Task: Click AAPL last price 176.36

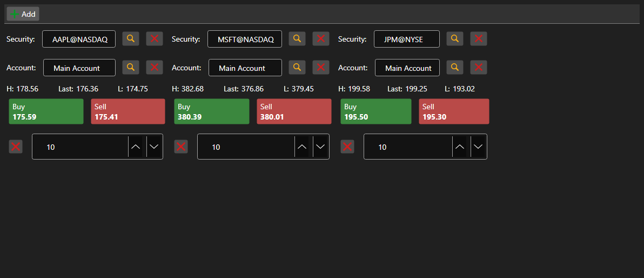Action: point(87,89)
